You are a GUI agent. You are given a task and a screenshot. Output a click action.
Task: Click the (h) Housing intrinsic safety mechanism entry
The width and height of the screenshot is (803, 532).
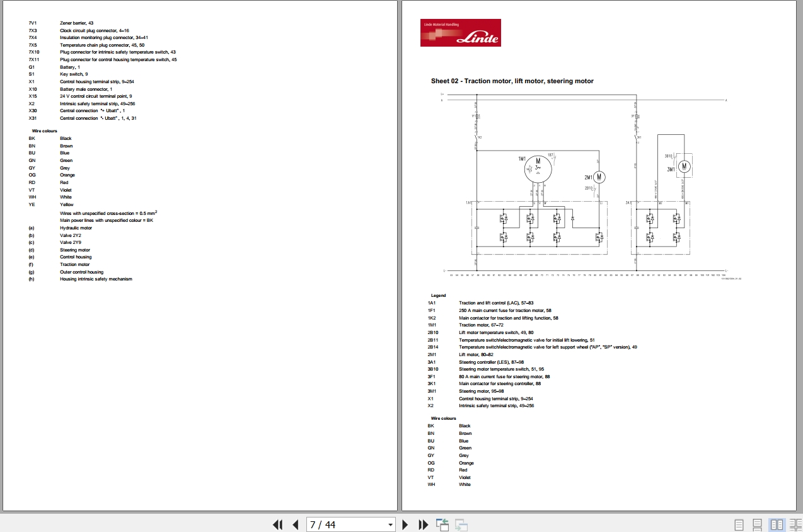pyautogui.click(x=80, y=279)
